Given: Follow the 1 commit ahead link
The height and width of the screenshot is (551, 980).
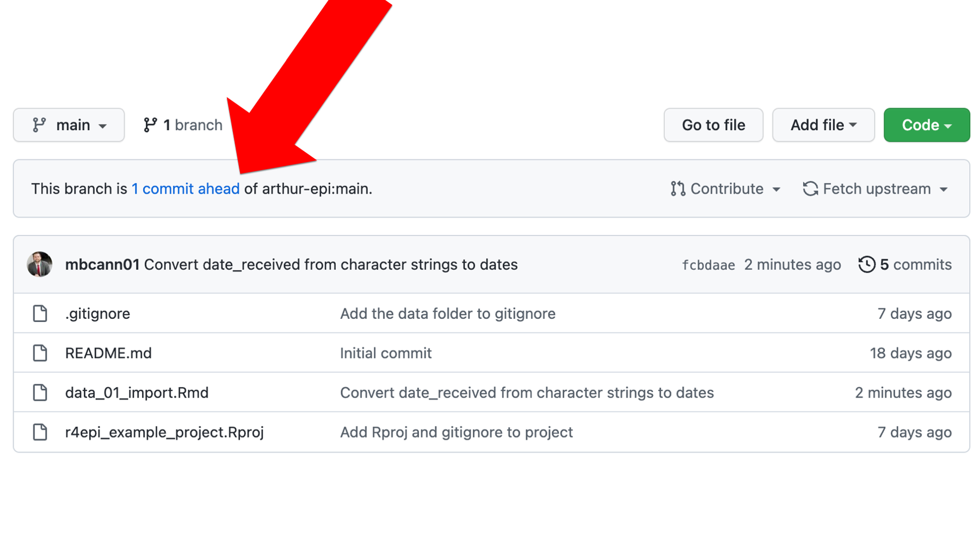Looking at the screenshot, I should 186,189.
